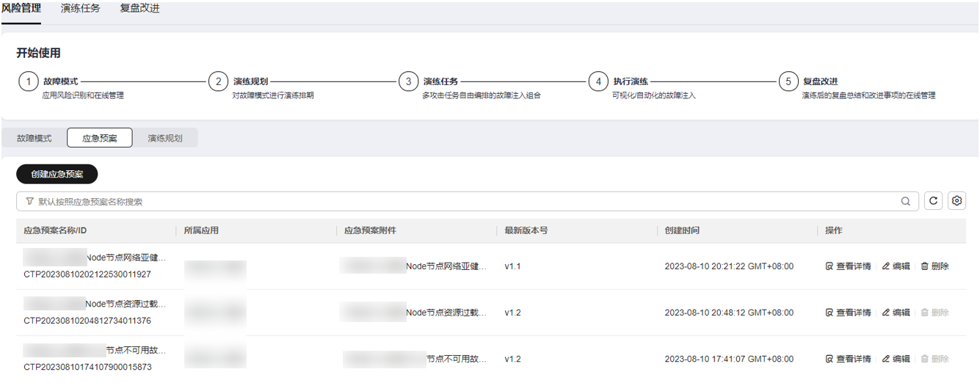Edit the Node节点资源过载 emergency plan

point(896,313)
